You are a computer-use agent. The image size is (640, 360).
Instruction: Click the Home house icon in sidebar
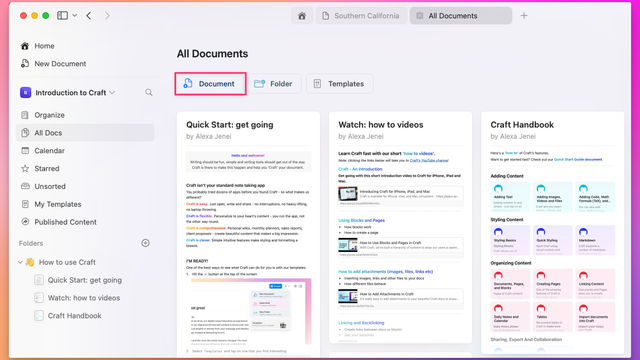coord(25,46)
